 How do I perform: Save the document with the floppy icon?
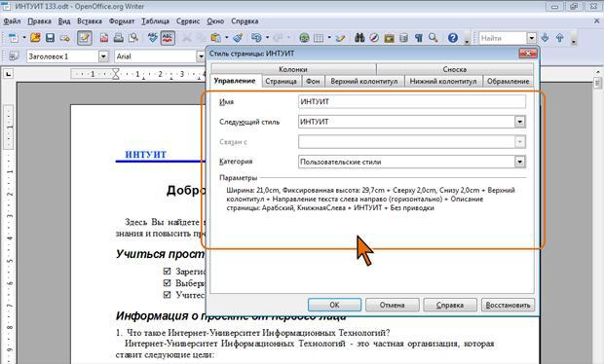click(50, 38)
